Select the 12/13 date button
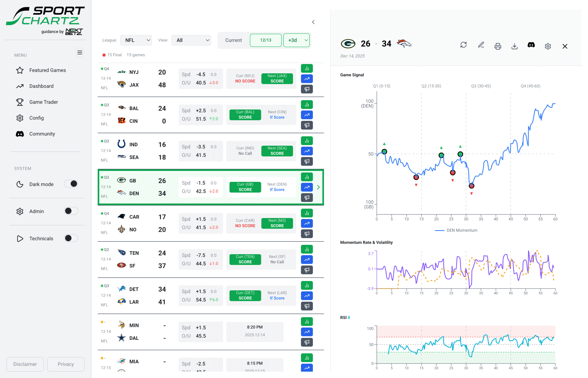The width and height of the screenshot is (588, 378). click(x=266, y=40)
